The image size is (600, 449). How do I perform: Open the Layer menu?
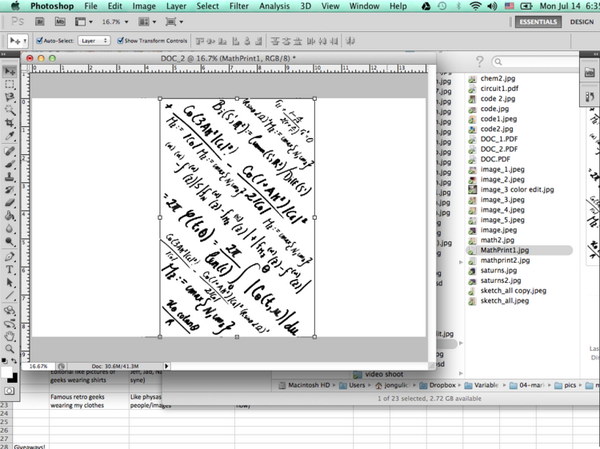(x=176, y=6)
